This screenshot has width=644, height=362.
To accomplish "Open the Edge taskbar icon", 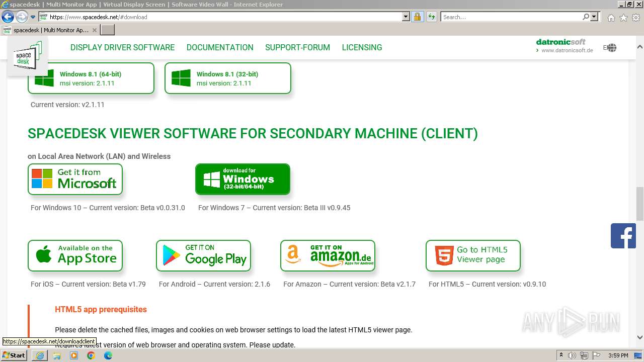I will pyautogui.click(x=108, y=355).
